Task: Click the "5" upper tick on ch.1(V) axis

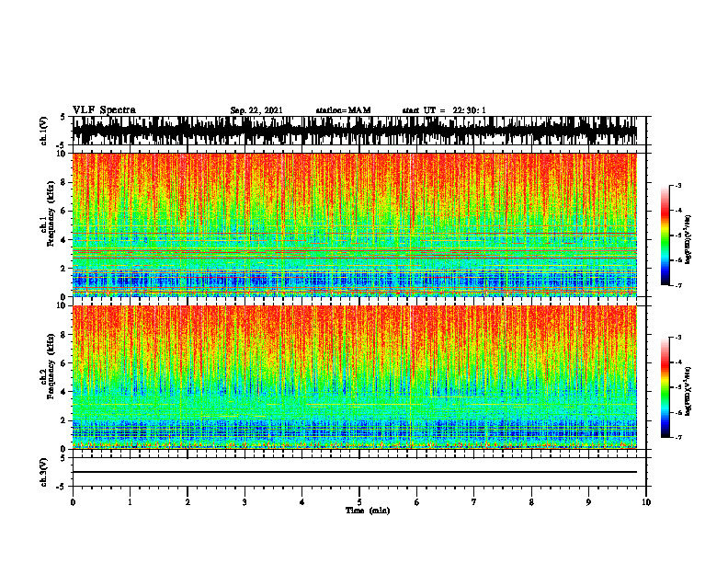Action: 63,117
